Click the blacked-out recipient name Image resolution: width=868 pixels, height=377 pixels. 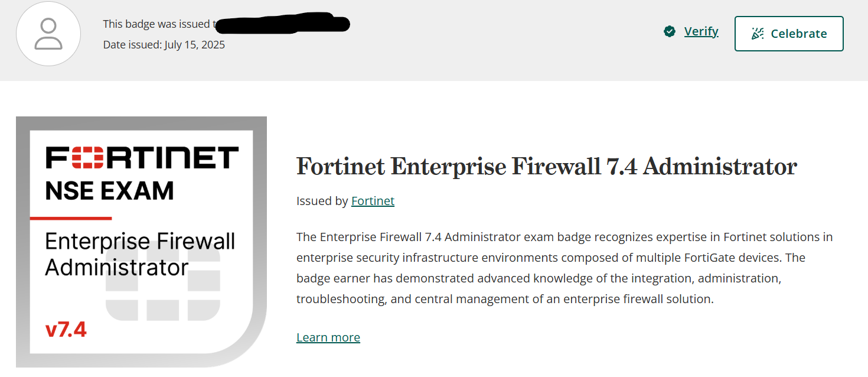282,24
